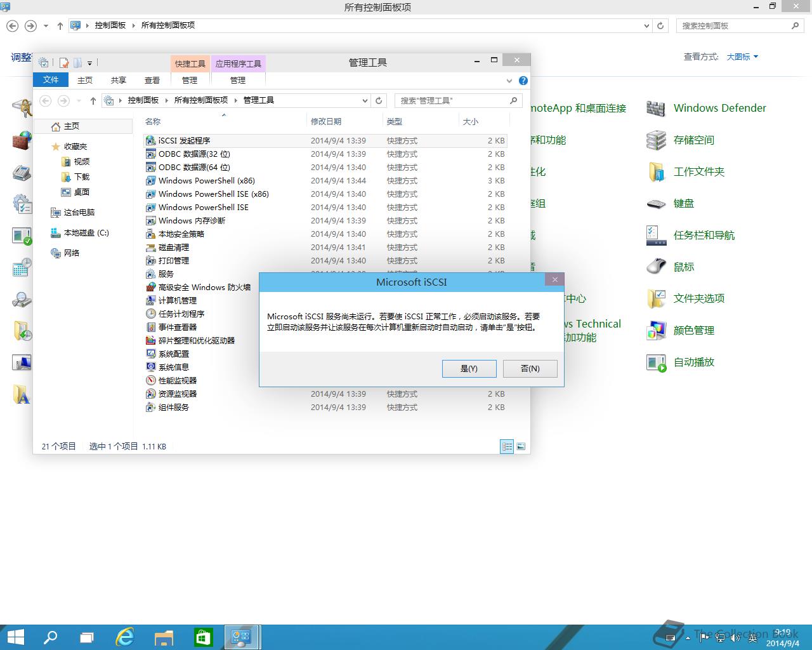Select the 本地安全策略 icon
This screenshot has width=812, height=650.
151,234
